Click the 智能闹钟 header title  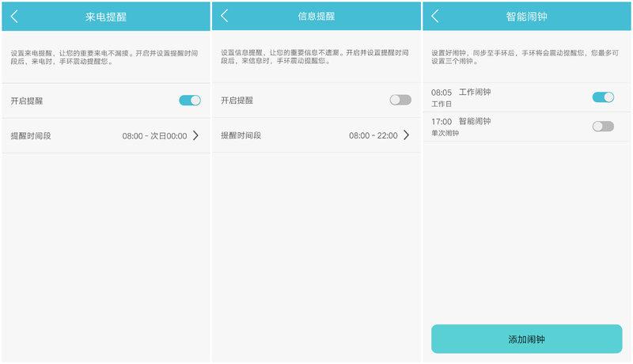pyautogui.click(x=526, y=17)
